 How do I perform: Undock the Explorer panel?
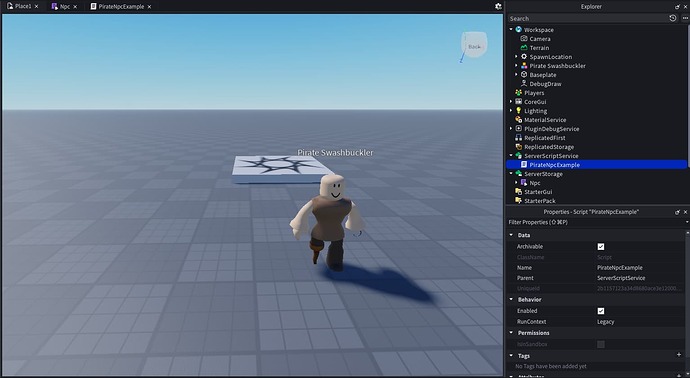677,7
